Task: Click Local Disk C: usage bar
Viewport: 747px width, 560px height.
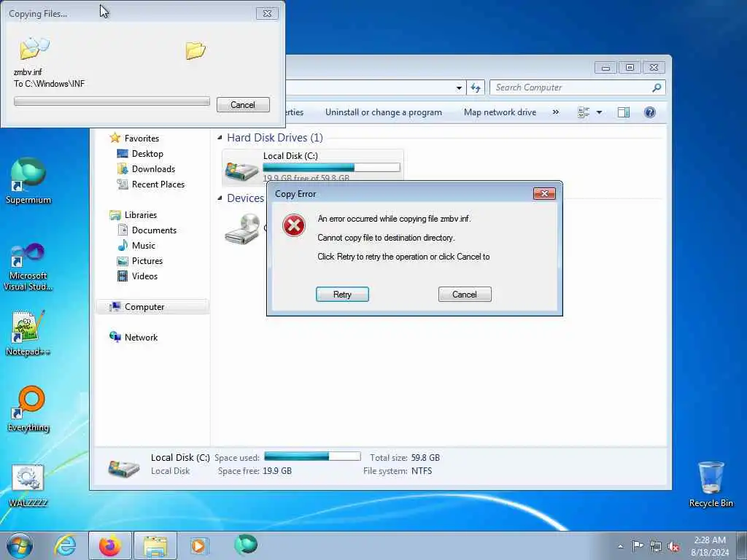Action: point(332,167)
